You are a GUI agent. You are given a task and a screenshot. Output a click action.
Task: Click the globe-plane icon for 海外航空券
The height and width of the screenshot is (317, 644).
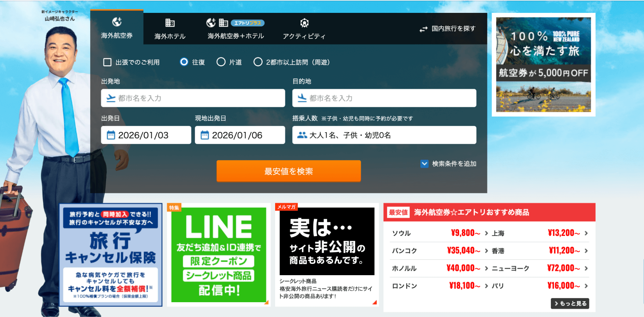pyautogui.click(x=117, y=22)
